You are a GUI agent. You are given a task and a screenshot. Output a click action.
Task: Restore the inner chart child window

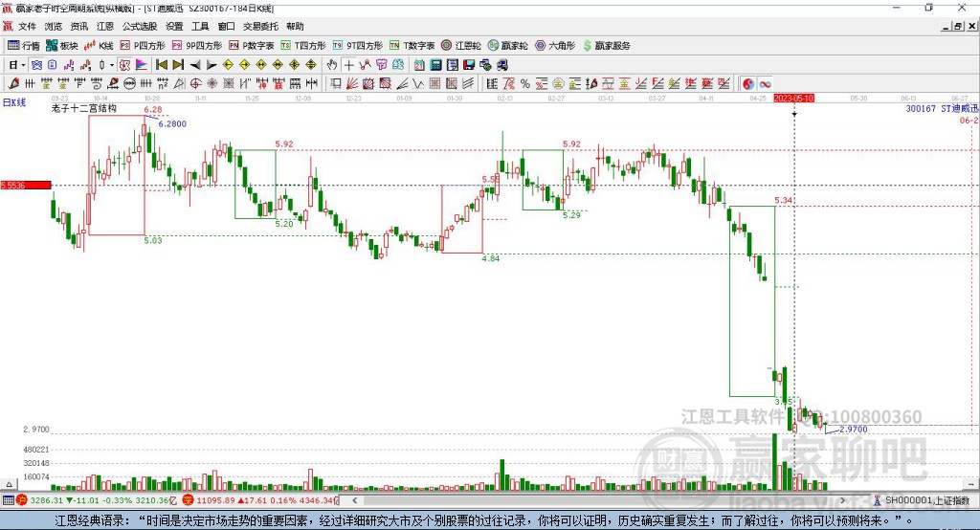(958, 26)
